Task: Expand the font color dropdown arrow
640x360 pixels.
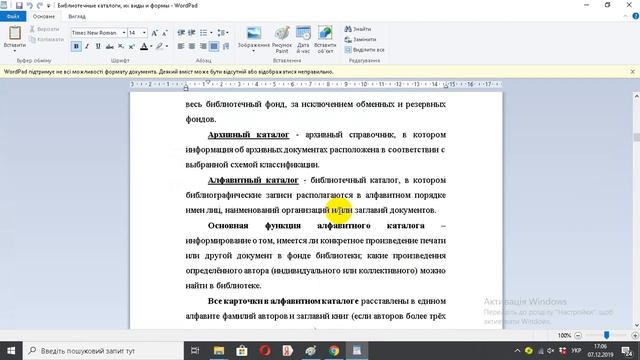Action: click(x=151, y=46)
